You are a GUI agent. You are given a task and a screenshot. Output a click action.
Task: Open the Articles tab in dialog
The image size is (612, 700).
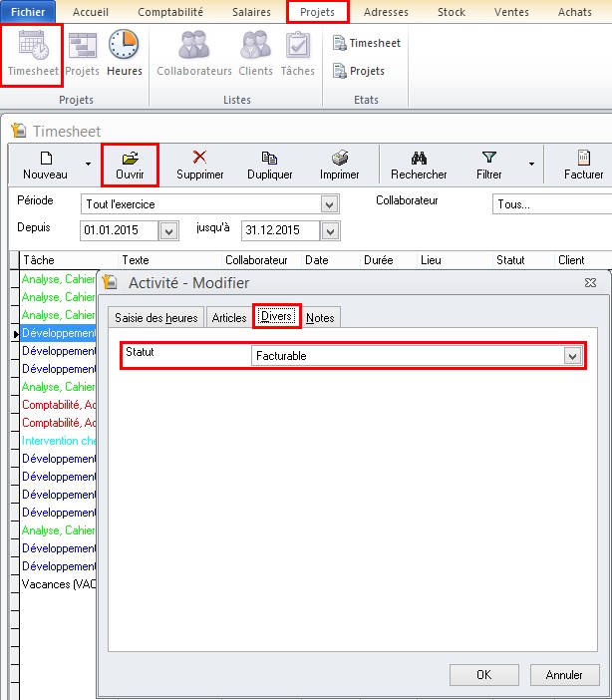coord(229,317)
